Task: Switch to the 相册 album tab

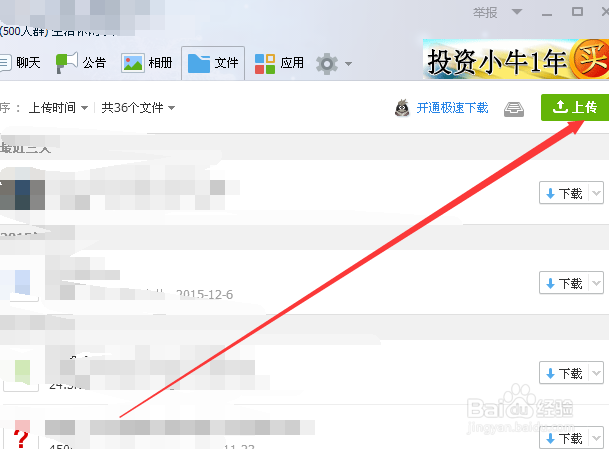Action: (147, 63)
